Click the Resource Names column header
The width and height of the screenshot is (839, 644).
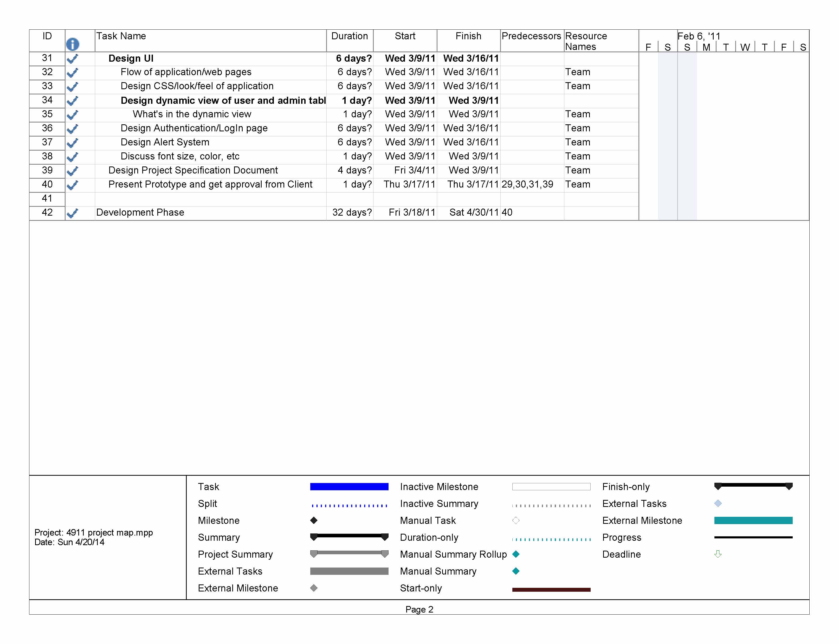[x=586, y=41]
